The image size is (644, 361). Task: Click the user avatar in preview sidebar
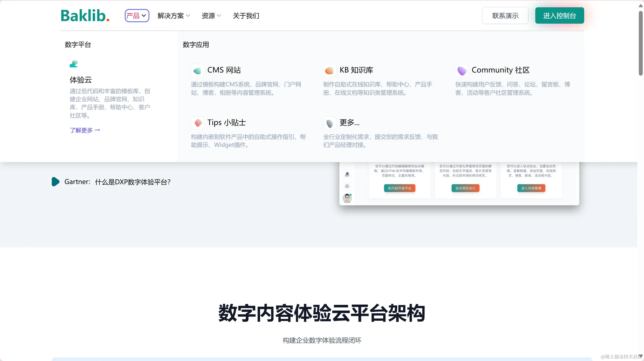347,198
